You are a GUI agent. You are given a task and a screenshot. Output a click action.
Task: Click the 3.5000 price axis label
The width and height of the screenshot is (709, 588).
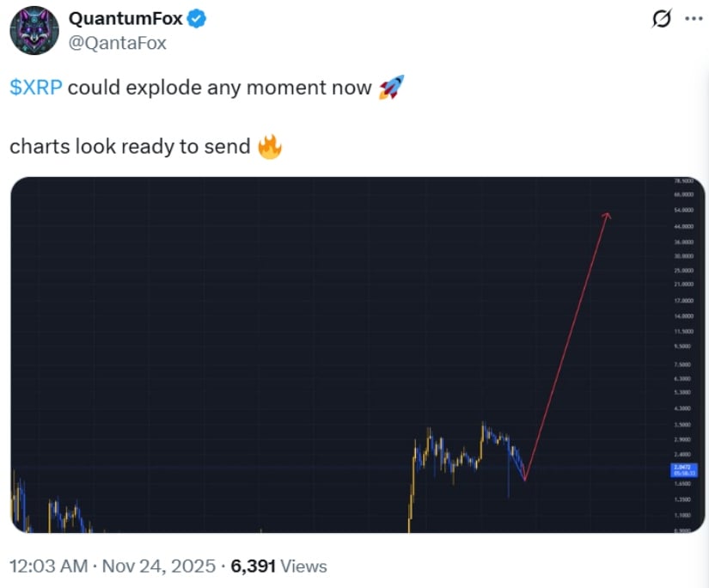pyautogui.click(x=684, y=425)
